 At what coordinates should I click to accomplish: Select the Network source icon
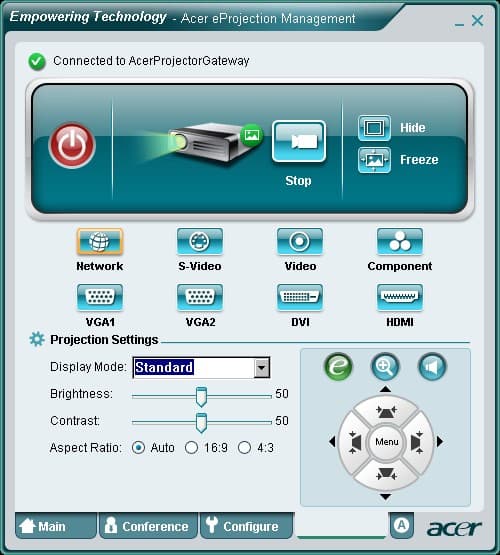(100, 241)
